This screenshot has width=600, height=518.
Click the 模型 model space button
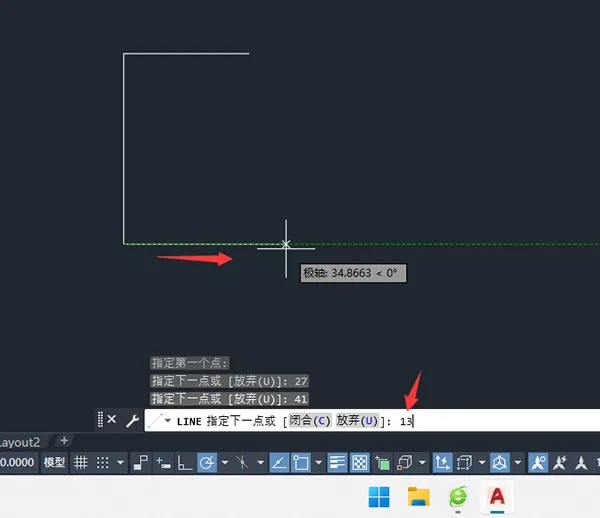pos(54,463)
